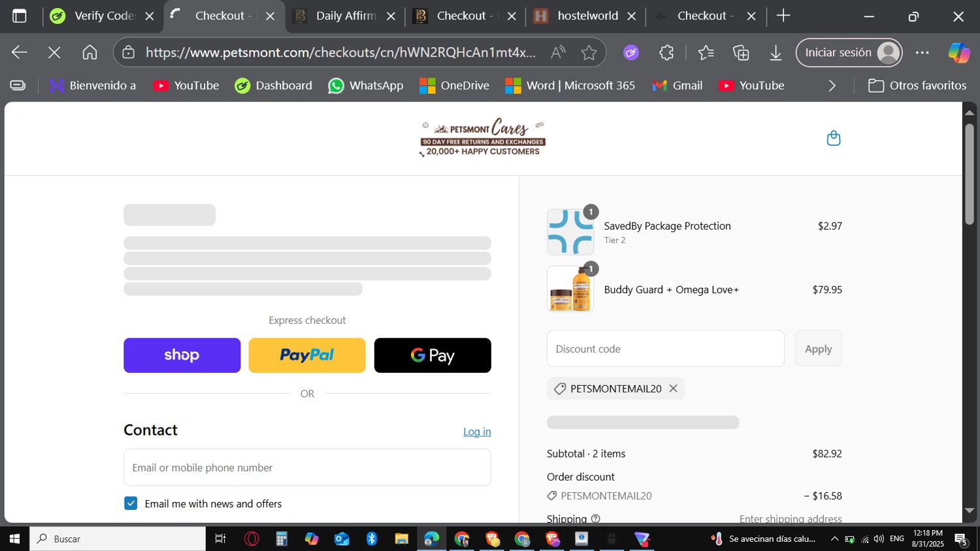980x551 pixels.
Task: Add page to favorites star
Action: click(589, 52)
